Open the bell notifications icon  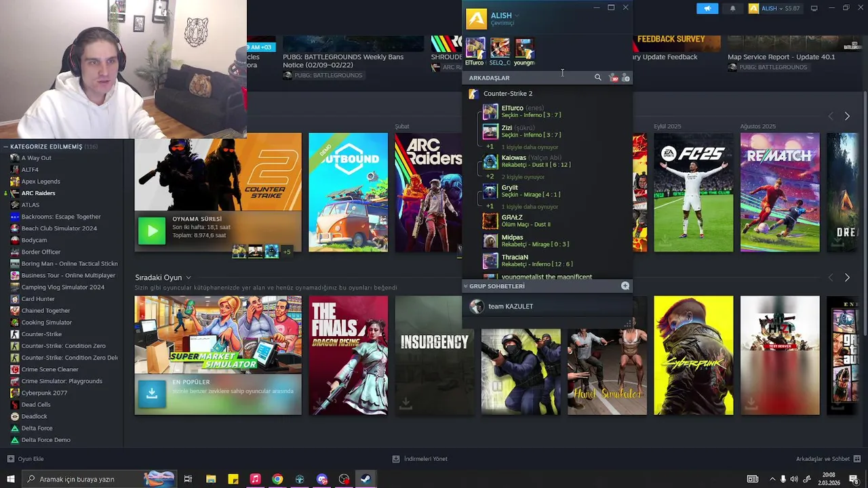point(732,8)
